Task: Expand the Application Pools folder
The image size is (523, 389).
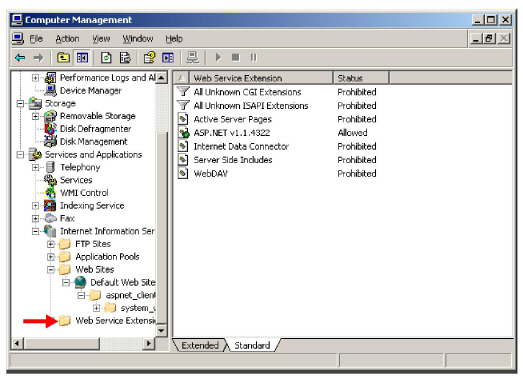Action: coord(51,257)
